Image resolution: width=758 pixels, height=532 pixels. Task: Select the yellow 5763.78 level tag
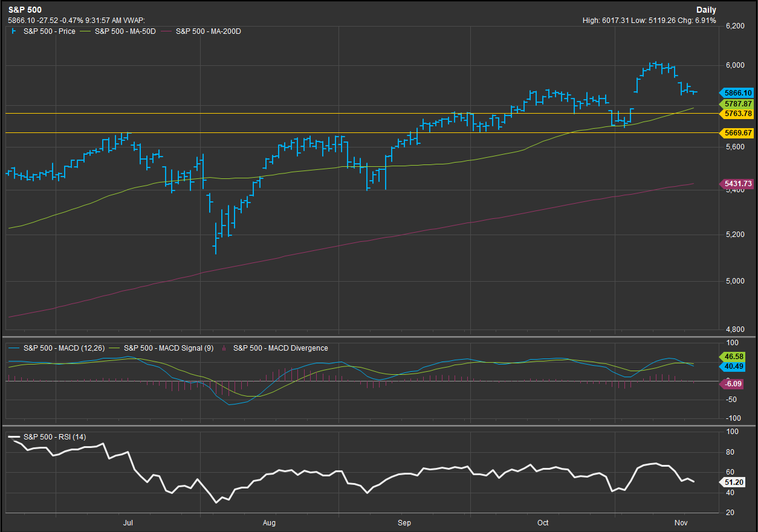click(737, 114)
